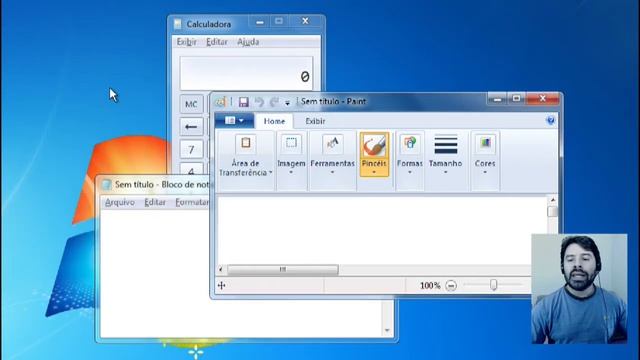Click the zoom out minus button in Paint

pos(451,285)
